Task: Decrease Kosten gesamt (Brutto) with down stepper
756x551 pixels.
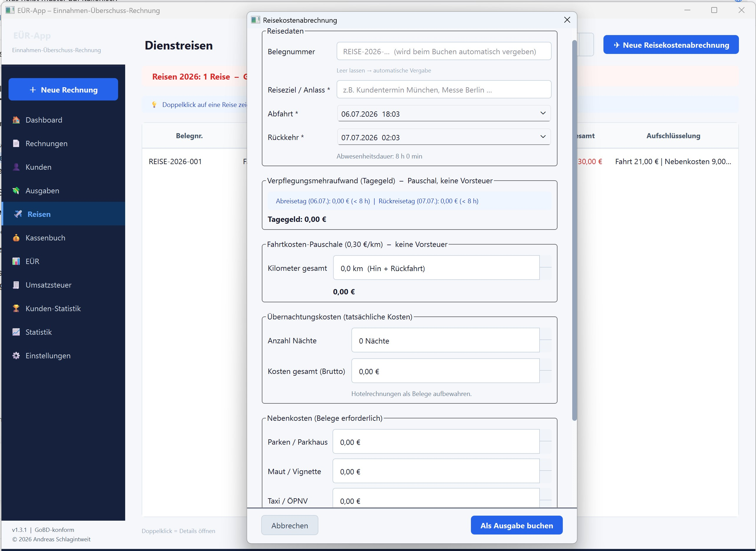Action: 545,377
